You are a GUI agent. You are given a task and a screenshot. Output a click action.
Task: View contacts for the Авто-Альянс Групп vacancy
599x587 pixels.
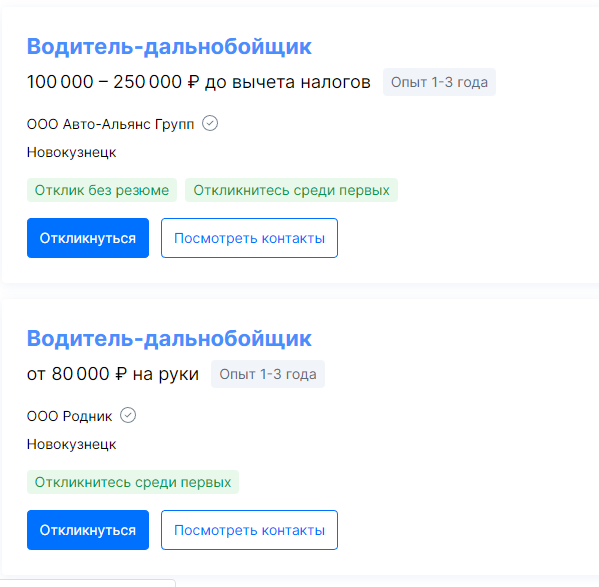coord(249,238)
